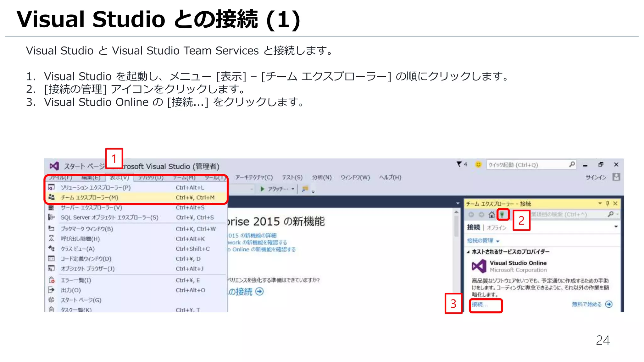Select エラー一覧(I) menu entry
Screen dimensions: 644x362
coord(136,280)
